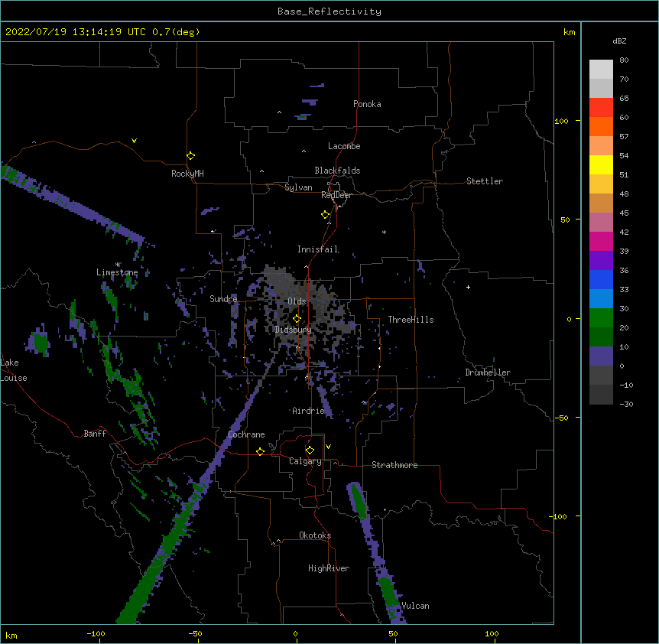Select the slate purple 0-10 dBZ swatch
Screen dimensions: 659x644
point(601,356)
